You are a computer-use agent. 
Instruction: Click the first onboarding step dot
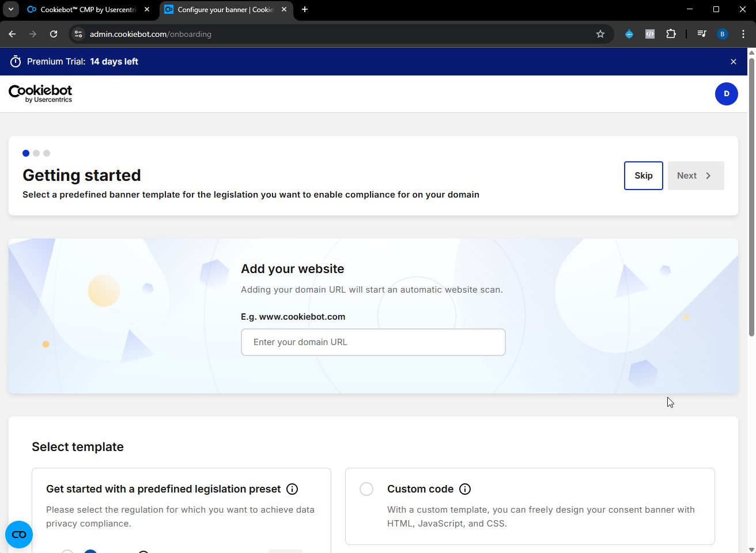(x=26, y=153)
